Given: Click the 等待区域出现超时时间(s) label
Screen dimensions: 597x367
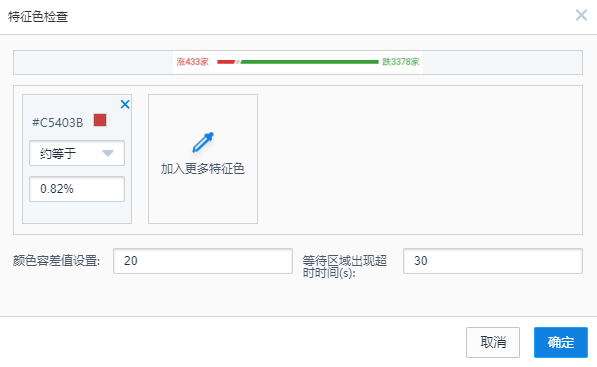Looking at the screenshot, I should coord(345,266).
